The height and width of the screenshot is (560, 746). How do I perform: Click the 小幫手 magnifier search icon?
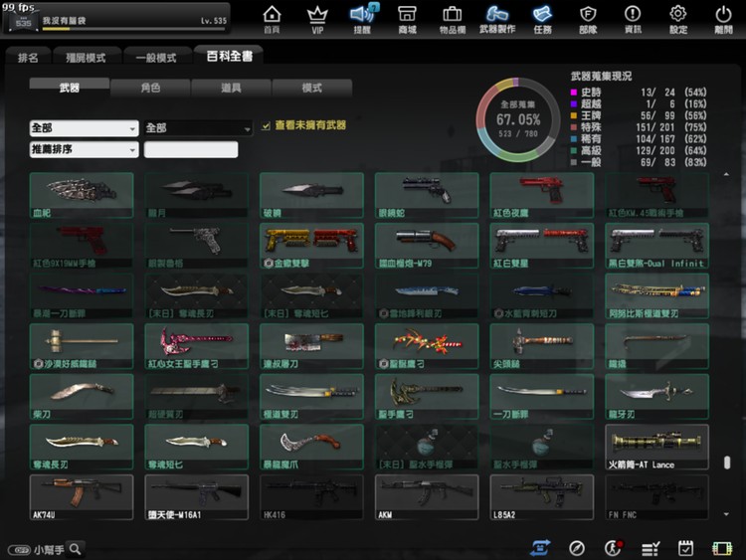75,548
